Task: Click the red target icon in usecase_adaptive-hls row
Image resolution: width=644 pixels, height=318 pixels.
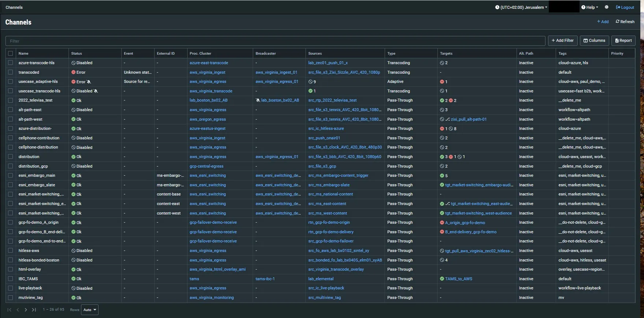Action: (x=442, y=82)
